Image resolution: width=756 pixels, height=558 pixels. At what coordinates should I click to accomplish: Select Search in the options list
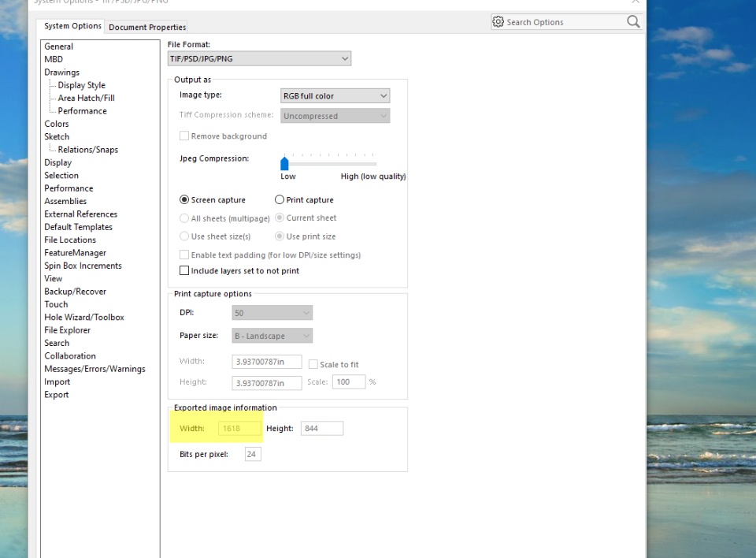click(57, 343)
